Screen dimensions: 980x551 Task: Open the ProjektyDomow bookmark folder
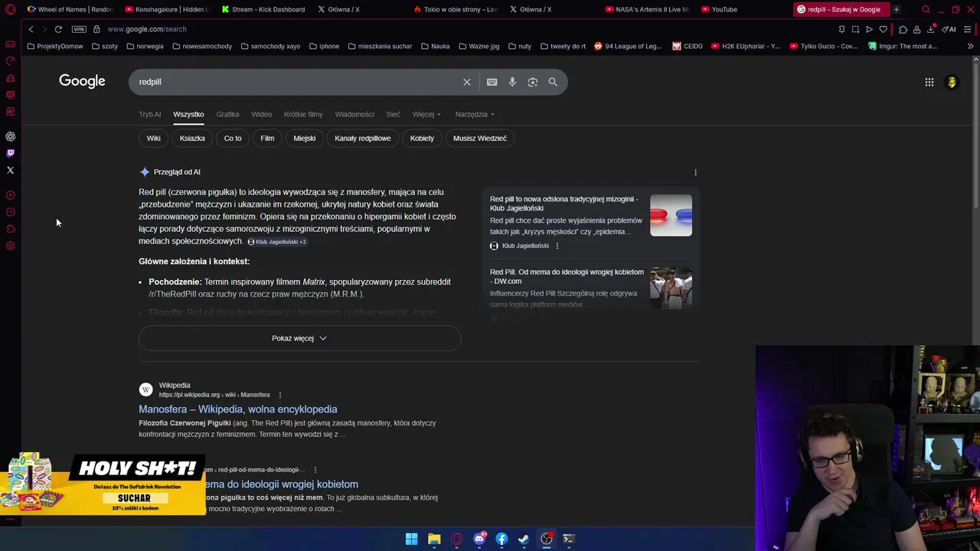[55, 46]
